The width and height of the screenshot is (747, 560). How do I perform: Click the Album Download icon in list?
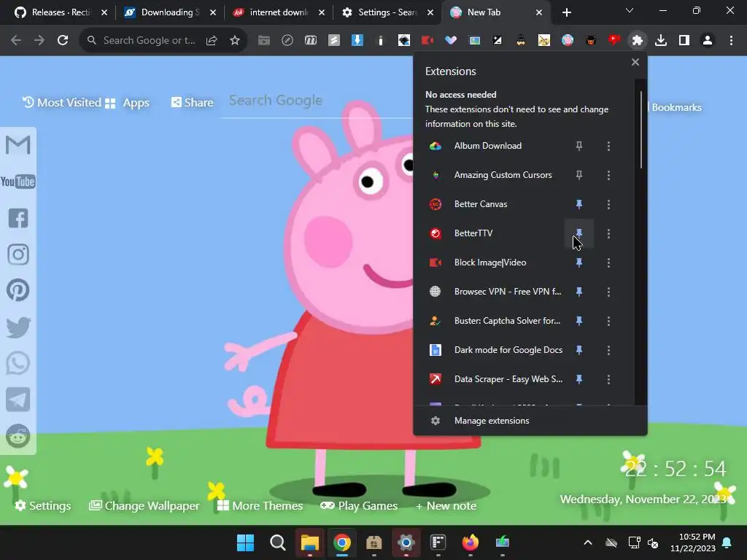[x=436, y=146]
